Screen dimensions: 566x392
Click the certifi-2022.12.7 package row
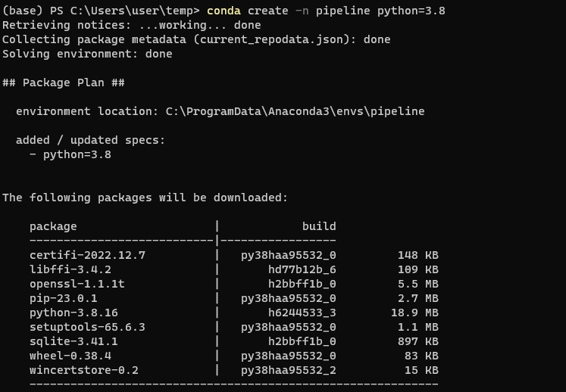[x=234, y=255]
